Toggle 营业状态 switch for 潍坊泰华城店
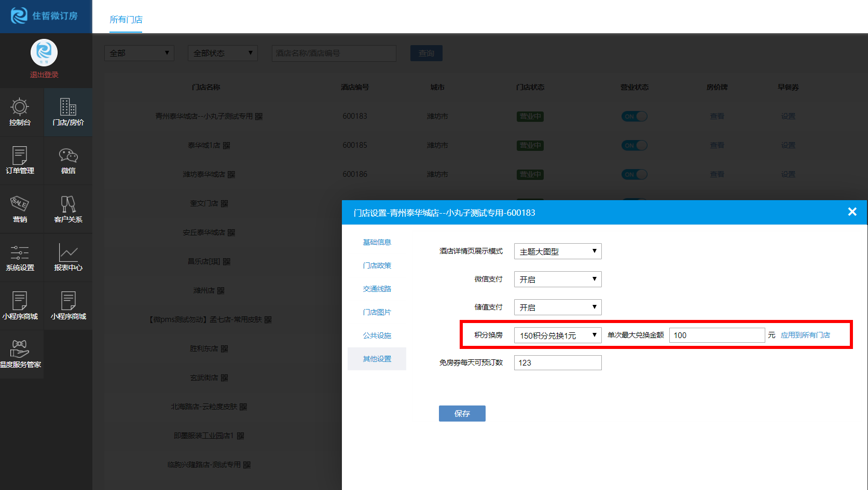 (634, 175)
